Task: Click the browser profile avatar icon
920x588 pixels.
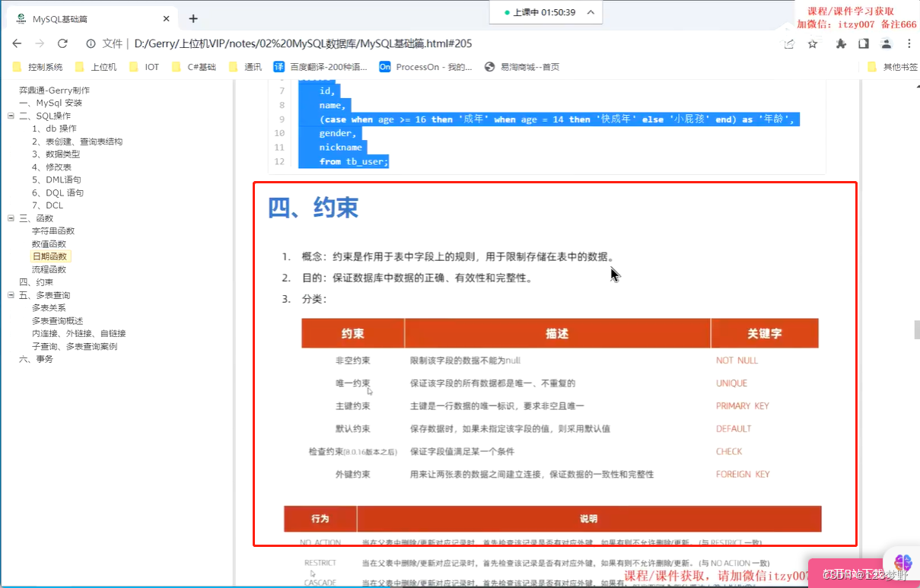Action: coord(885,43)
